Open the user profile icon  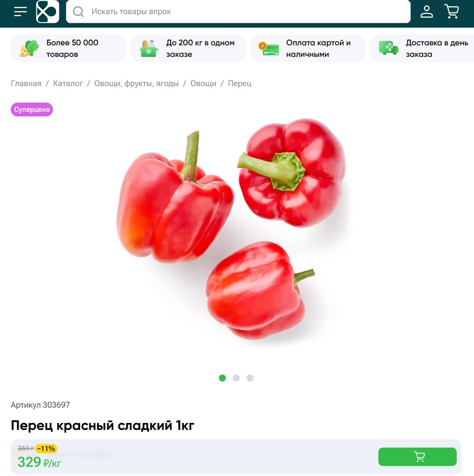click(x=426, y=12)
